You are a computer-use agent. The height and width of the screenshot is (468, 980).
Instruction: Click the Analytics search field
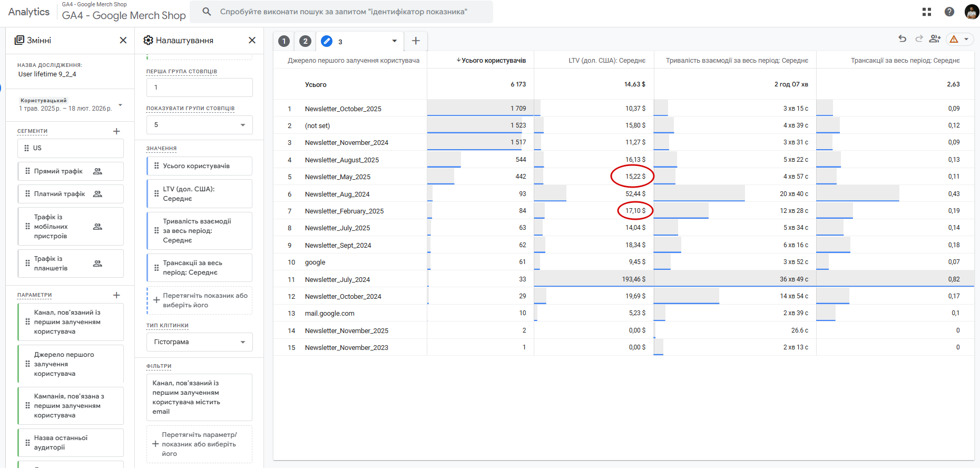pyautogui.click(x=342, y=12)
